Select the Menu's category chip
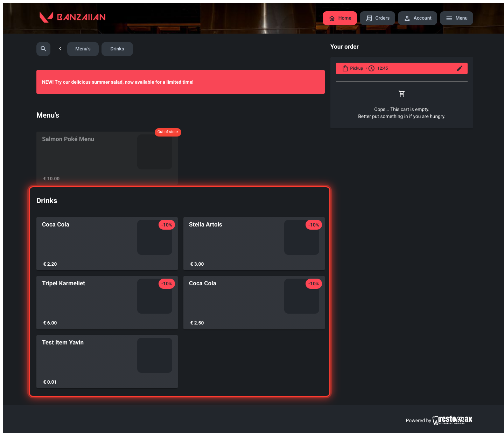 pyautogui.click(x=83, y=49)
